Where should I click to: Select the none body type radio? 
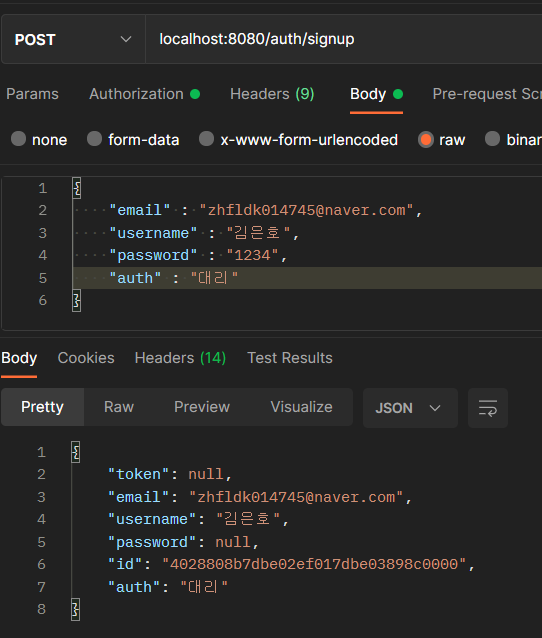click(x=19, y=139)
